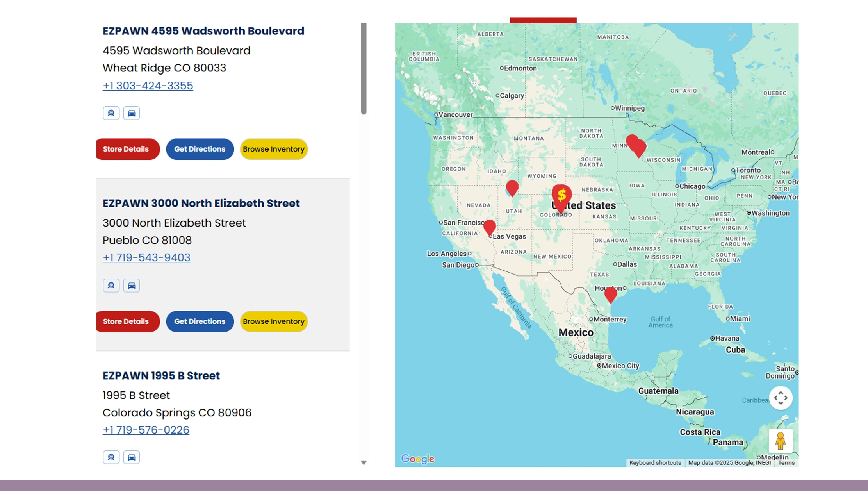The height and width of the screenshot is (491, 868).
Task: Click the scrollbar of the store list
Action: point(364,66)
